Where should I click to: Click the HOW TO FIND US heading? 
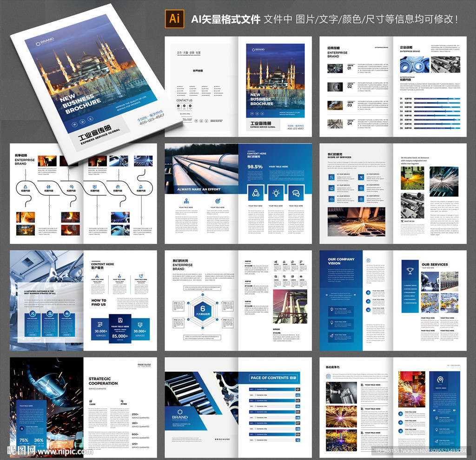(x=99, y=302)
